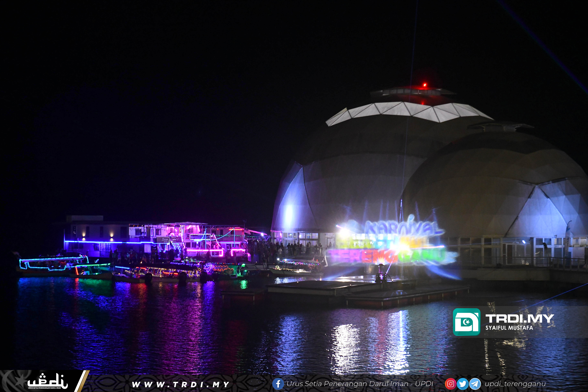Click the Telegram paper-plane icon

click(x=475, y=384)
